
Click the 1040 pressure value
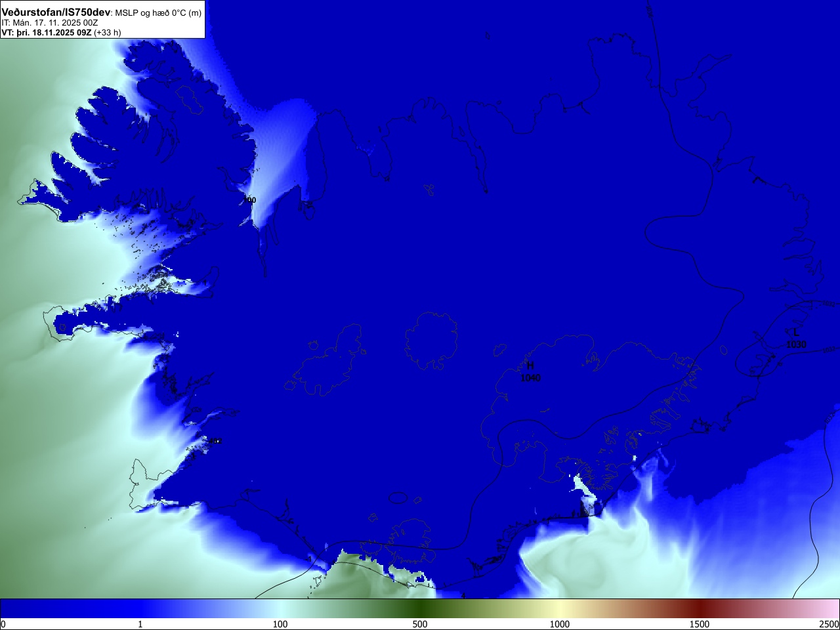point(530,378)
